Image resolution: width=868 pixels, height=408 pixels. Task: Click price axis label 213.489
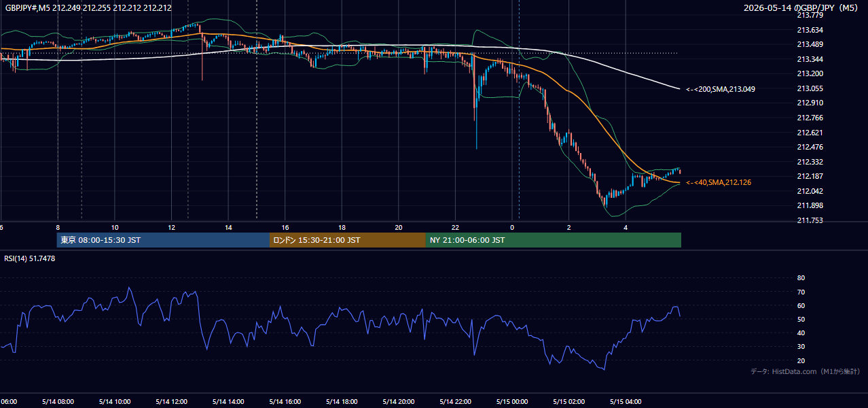coord(810,44)
